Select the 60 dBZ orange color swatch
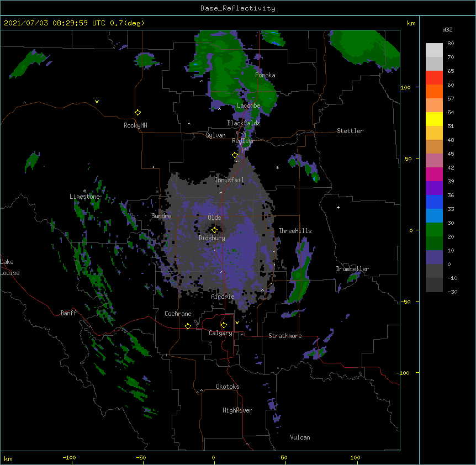Screen dimensions: 476x465 click(x=434, y=91)
